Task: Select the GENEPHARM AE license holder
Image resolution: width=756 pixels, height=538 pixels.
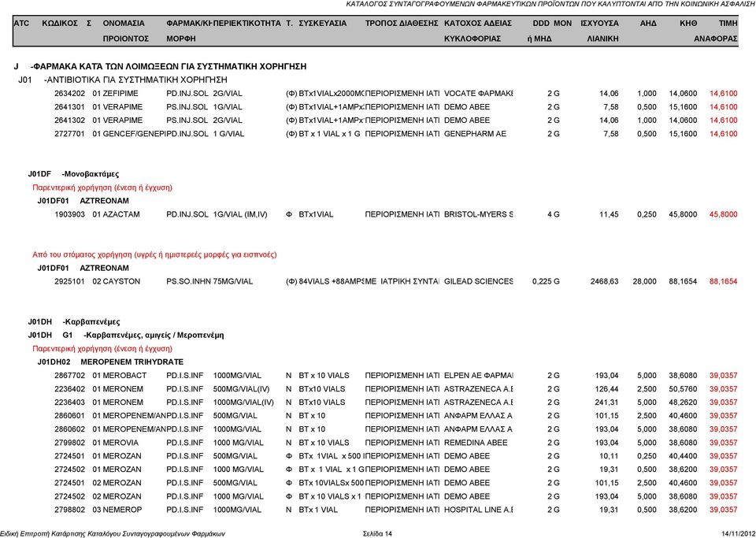Action: tap(476, 134)
